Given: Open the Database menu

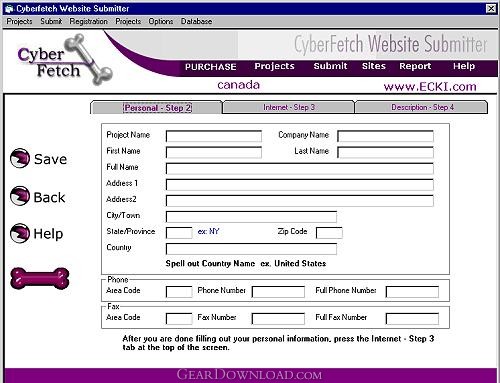Looking at the screenshot, I should pos(196,21).
